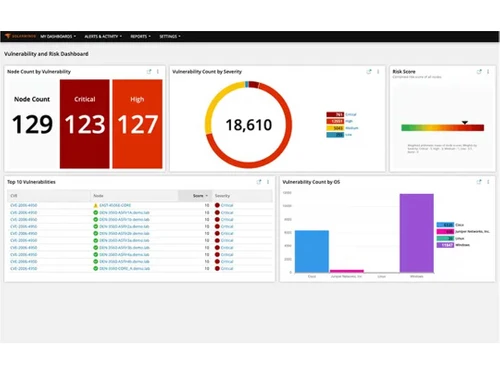Screen dimensions: 500x375
Task: Click the purple Windows bar in the OS chart
Action: click(x=417, y=233)
